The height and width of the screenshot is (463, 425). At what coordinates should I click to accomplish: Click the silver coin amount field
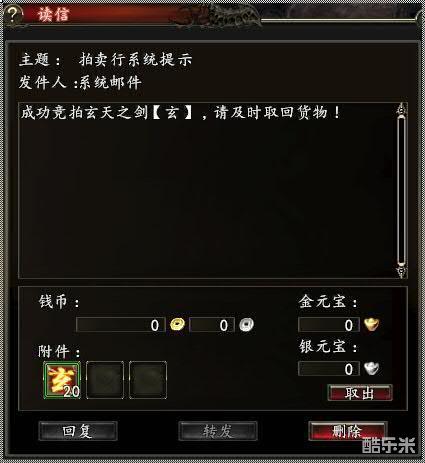[212, 325]
